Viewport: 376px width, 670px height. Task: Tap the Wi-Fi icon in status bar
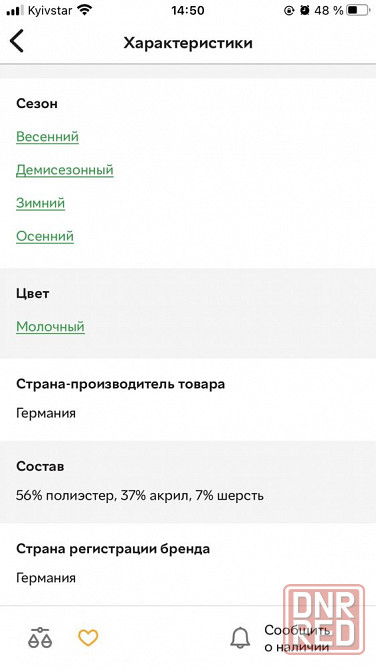85,10
